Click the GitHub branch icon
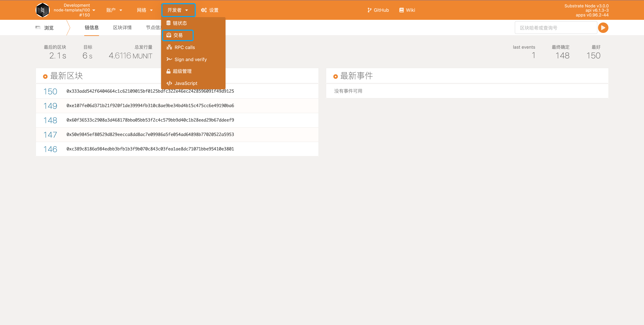This screenshot has width=644, height=325. (369, 10)
